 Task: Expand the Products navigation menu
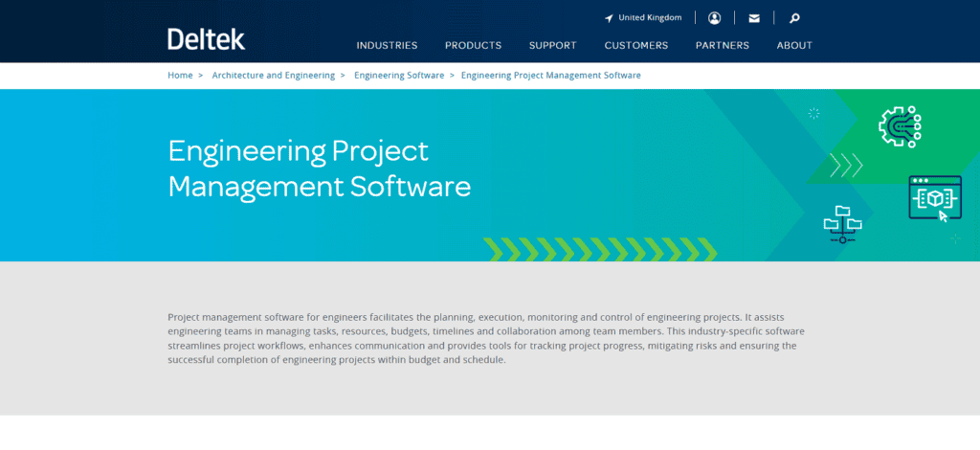pyautogui.click(x=473, y=45)
